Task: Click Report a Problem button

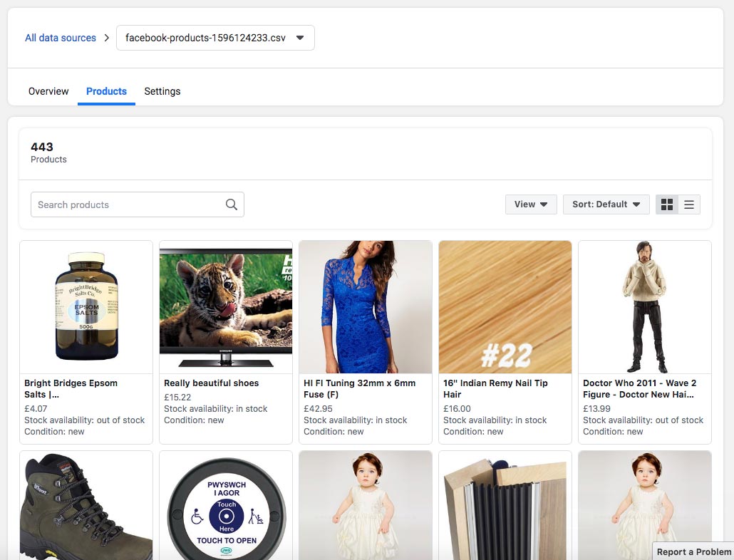Action: (693, 551)
